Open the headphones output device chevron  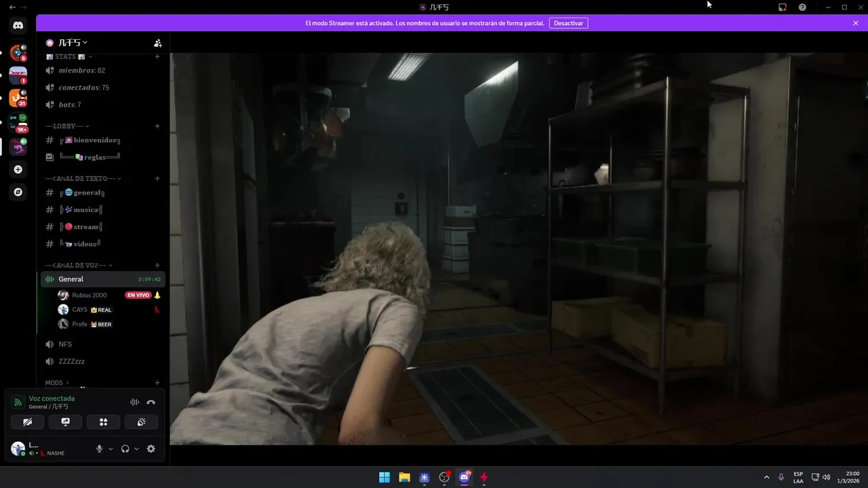[136, 449]
